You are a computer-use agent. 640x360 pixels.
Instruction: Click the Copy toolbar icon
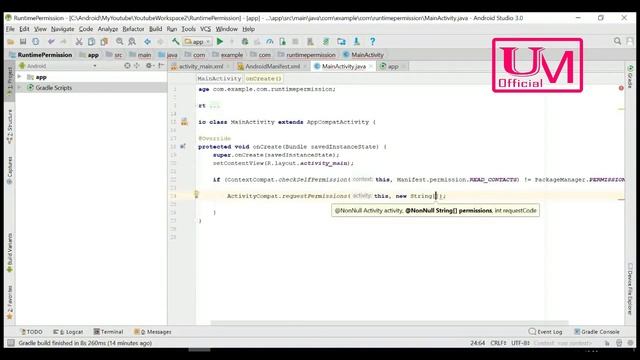point(91,42)
